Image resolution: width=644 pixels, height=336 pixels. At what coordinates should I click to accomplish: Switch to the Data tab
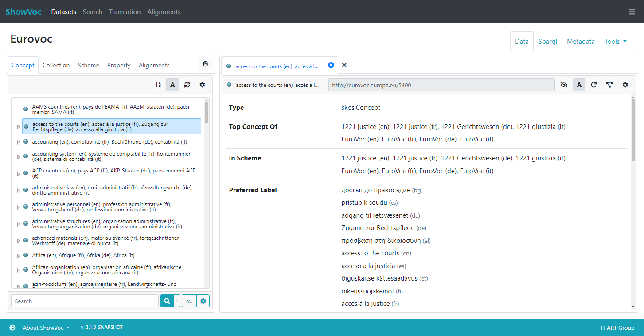click(x=522, y=41)
